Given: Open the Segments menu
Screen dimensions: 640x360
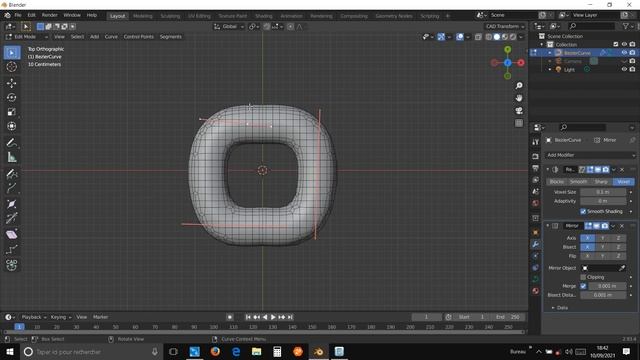Looking at the screenshot, I should 171,37.
